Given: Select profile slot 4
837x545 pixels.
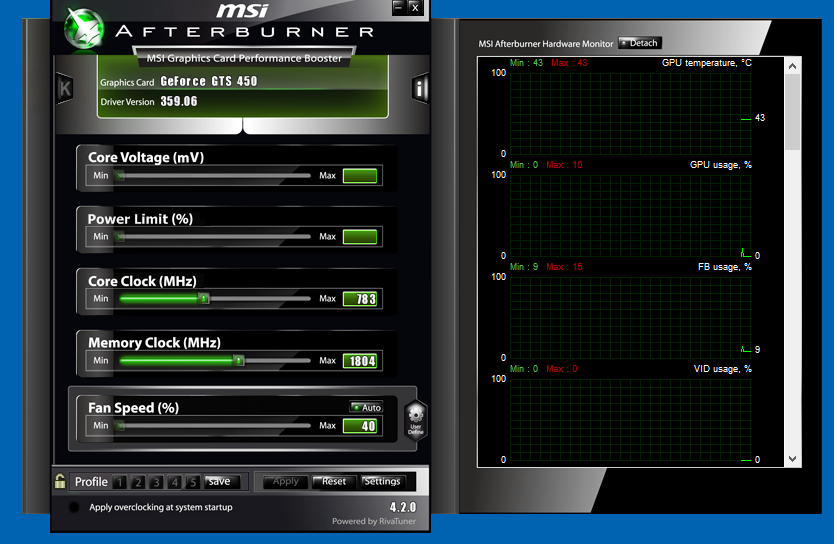Looking at the screenshot, I should pos(175,482).
